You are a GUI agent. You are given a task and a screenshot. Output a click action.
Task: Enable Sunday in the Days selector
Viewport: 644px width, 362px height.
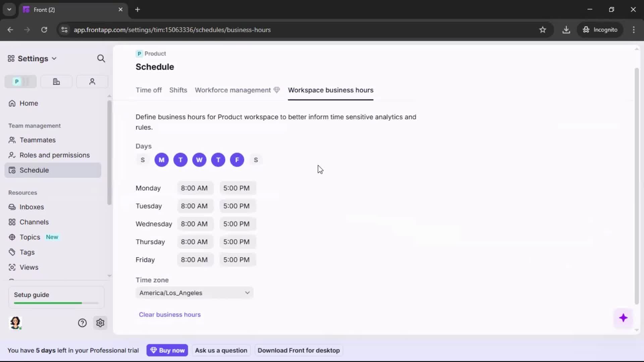pos(143,160)
